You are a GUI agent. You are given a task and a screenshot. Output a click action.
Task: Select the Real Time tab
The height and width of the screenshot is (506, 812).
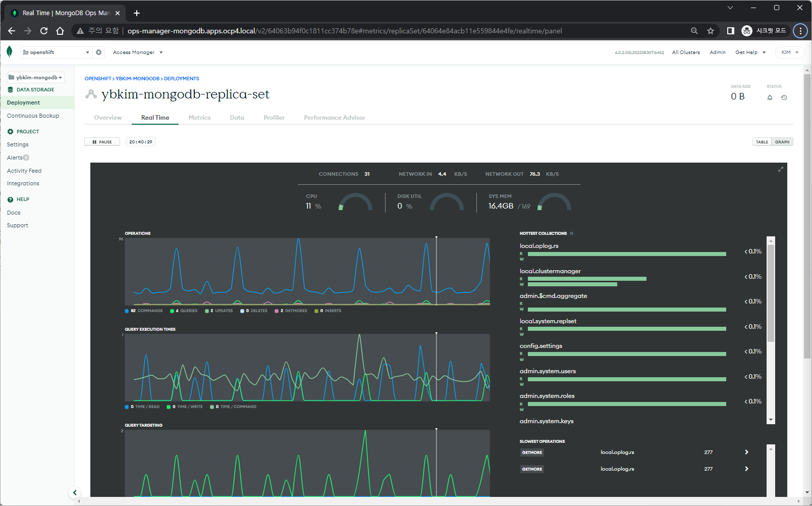[x=155, y=118]
